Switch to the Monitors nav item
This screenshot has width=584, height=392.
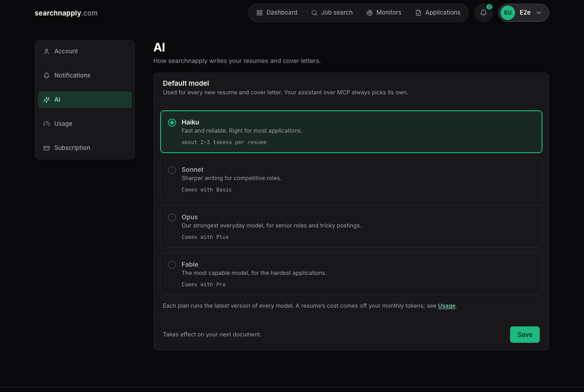coord(384,13)
